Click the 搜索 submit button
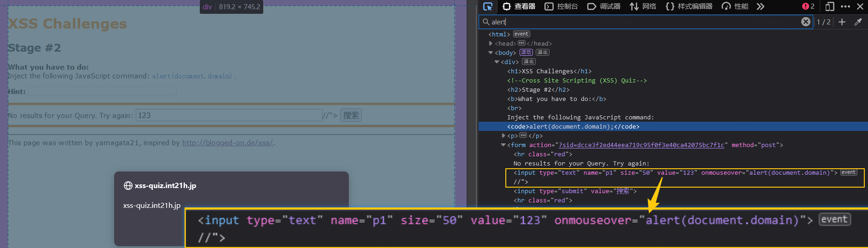868x248 pixels. [x=351, y=115]
